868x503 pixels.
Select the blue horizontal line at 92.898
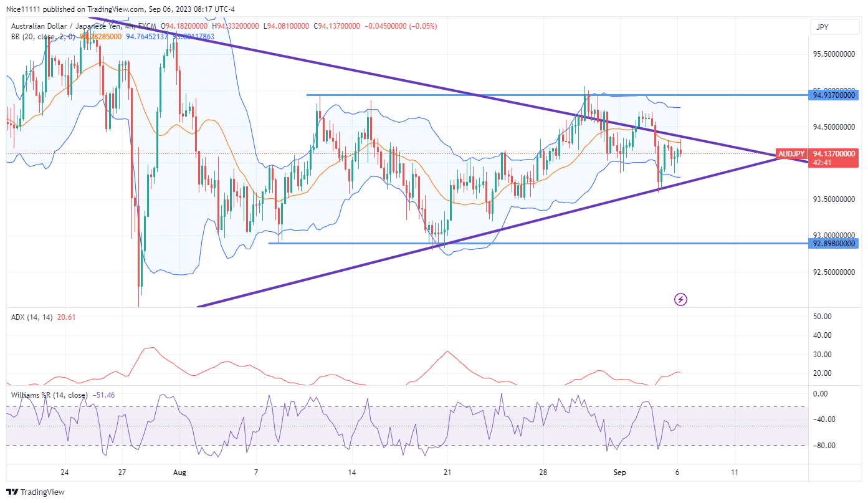pyautogui.click(x=538, y=243)
